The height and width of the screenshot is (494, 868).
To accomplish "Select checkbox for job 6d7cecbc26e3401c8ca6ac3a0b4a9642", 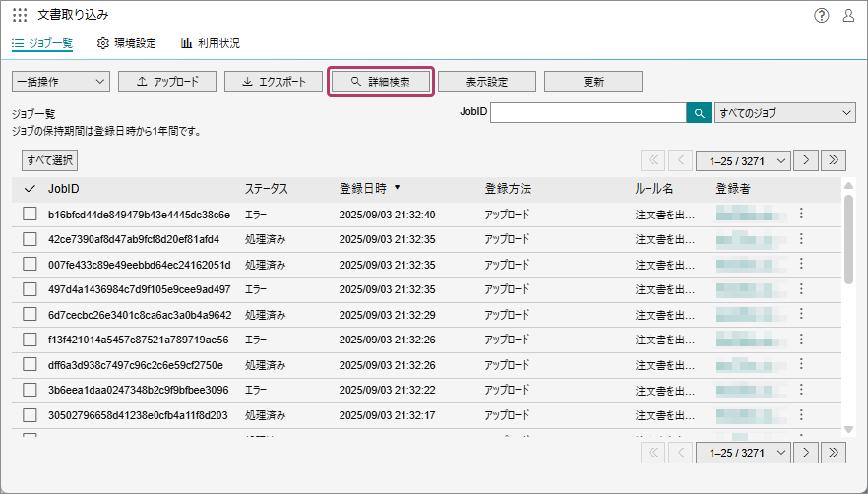I will [30, 314].
